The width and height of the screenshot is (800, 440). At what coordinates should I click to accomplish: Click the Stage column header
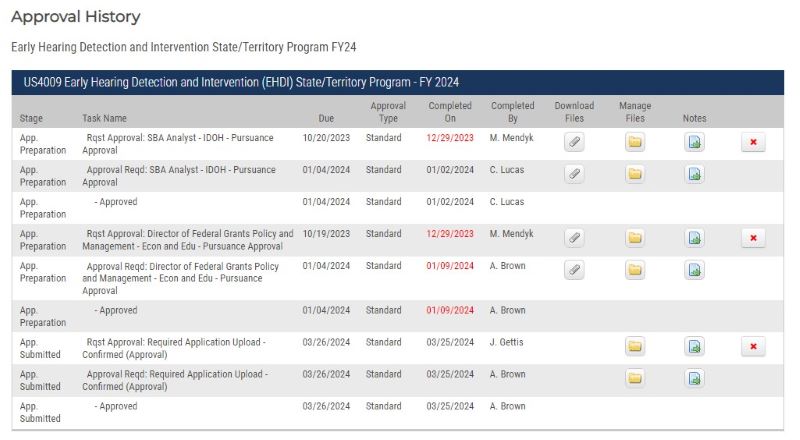[x=31, y=118]
